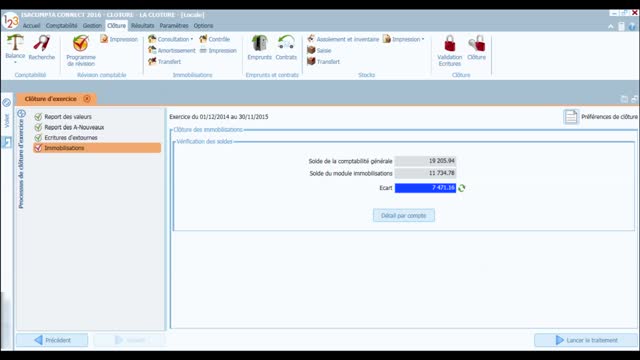Open the Résultats ribbon tab
640x360 pixels.
pos(142,25)
